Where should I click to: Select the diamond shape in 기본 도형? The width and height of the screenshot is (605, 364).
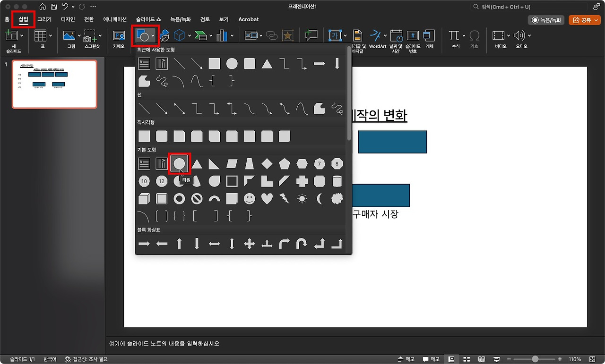click(x=267, y=164)
